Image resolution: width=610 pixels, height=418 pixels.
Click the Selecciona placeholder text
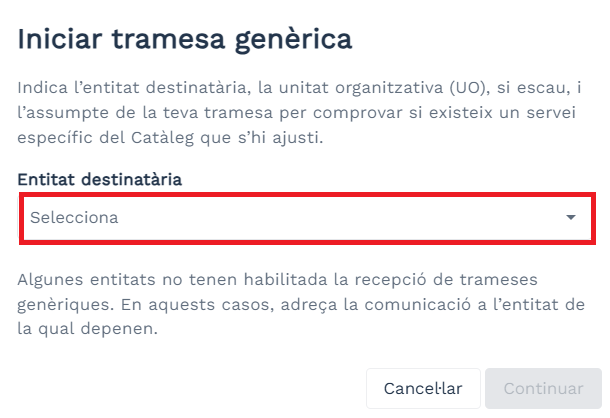pos(74,217)
